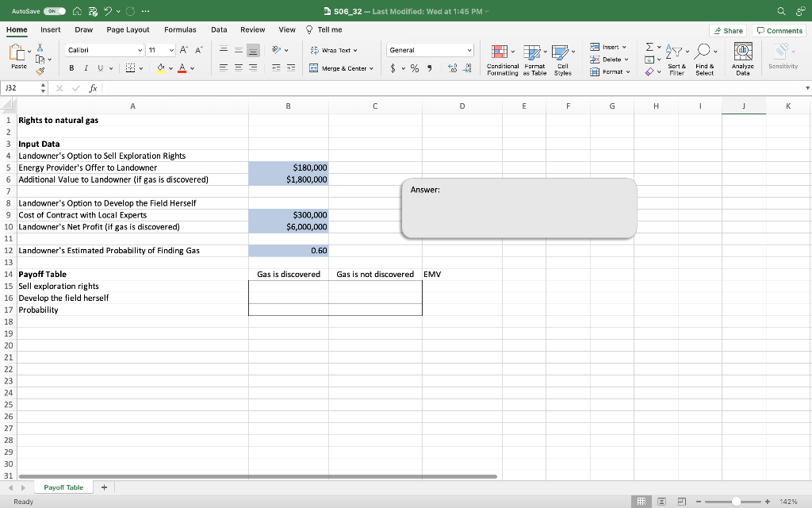Increase indent
The image size is (812, 508).
click(291, 68)
